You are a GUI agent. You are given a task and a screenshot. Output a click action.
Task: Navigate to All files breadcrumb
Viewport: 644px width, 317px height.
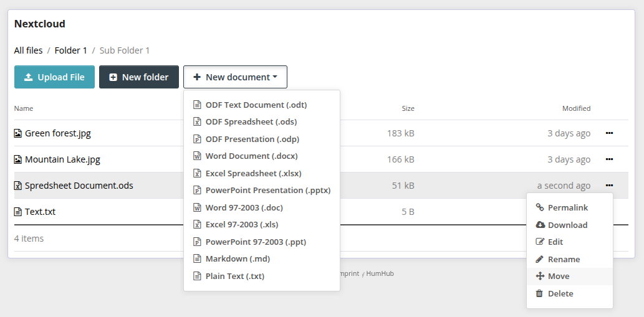[29, 50]
